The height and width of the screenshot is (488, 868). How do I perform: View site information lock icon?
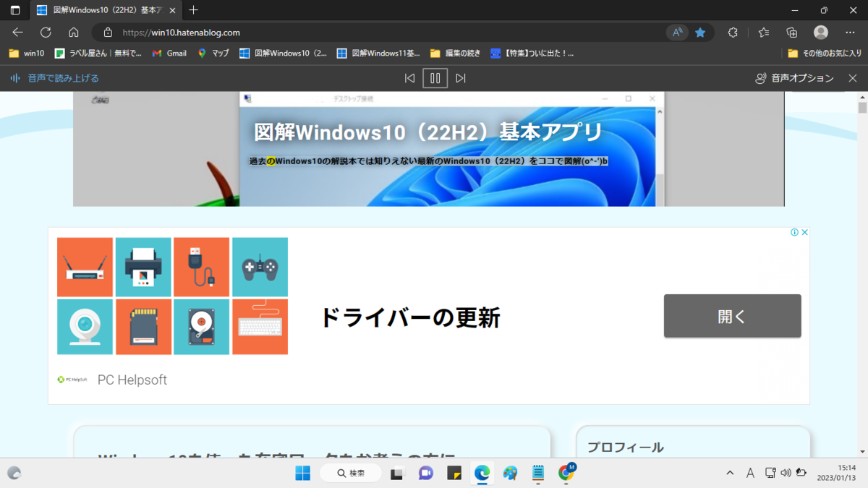coord(108,33)
